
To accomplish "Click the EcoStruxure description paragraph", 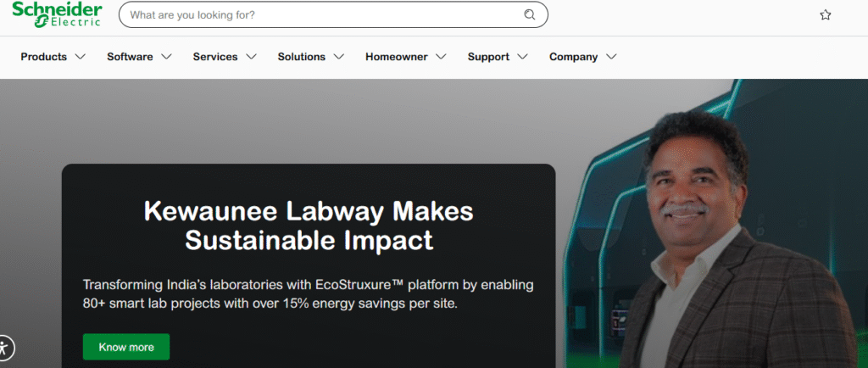I will 309,293.
